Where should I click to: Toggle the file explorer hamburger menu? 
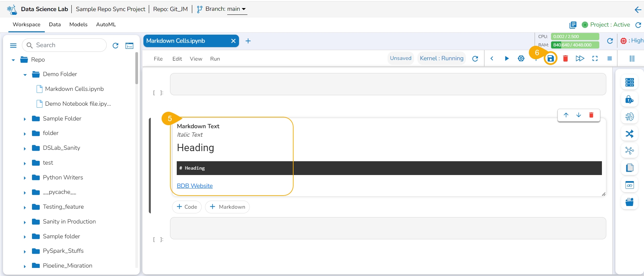point(13,45)
